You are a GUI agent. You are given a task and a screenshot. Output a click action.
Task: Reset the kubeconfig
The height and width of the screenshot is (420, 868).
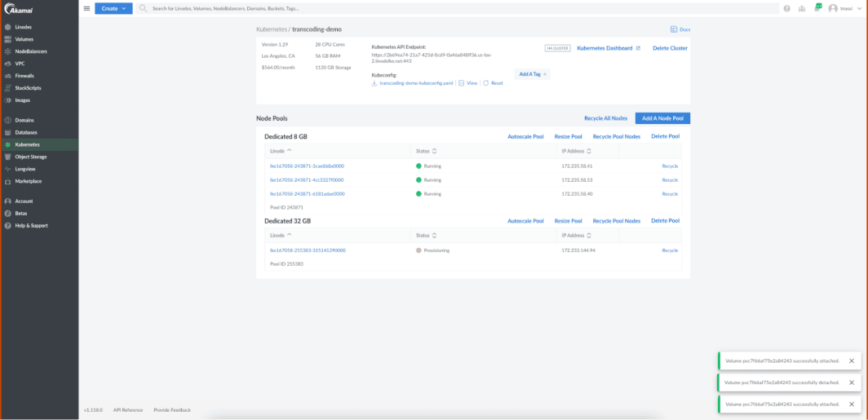493,83
